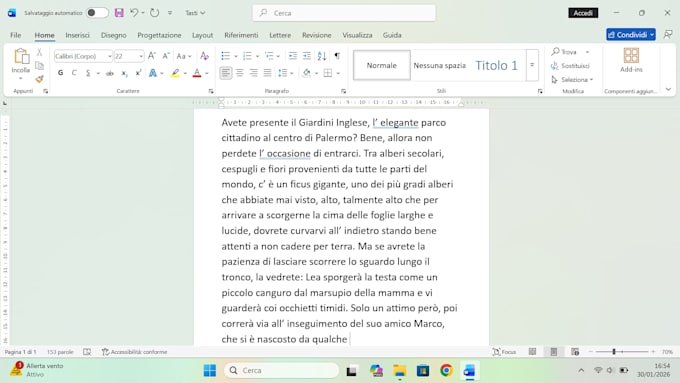Toggle show paragraph marks (¶)
The height and width of the screenshot is (383, 680).
pos(337,56)
